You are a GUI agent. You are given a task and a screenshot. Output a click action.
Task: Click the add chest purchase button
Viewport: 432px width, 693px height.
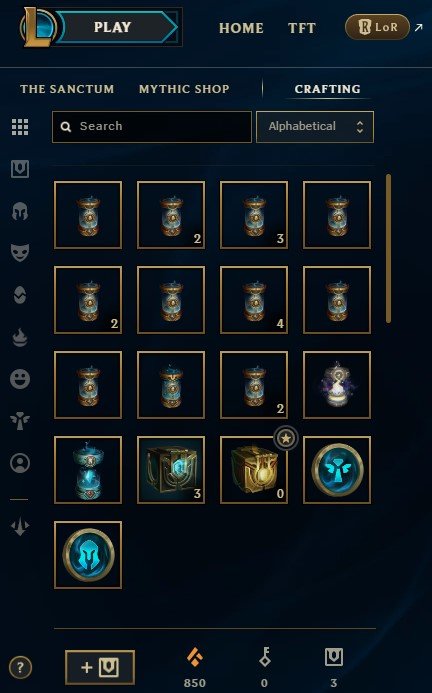tap(100, 667)
